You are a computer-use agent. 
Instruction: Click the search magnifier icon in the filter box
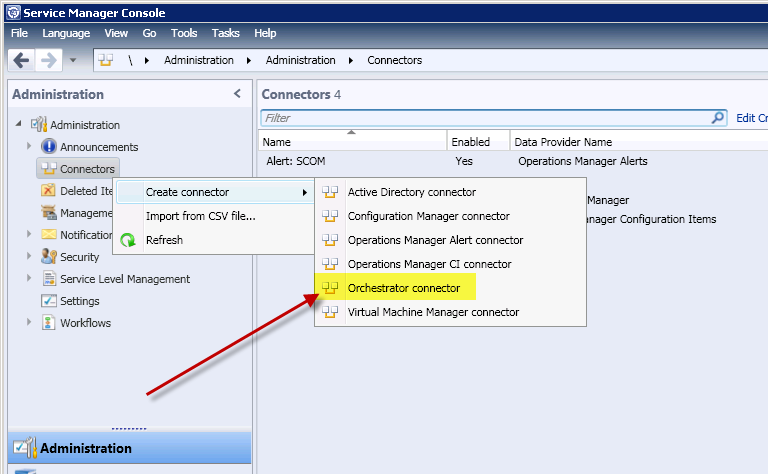718,117
